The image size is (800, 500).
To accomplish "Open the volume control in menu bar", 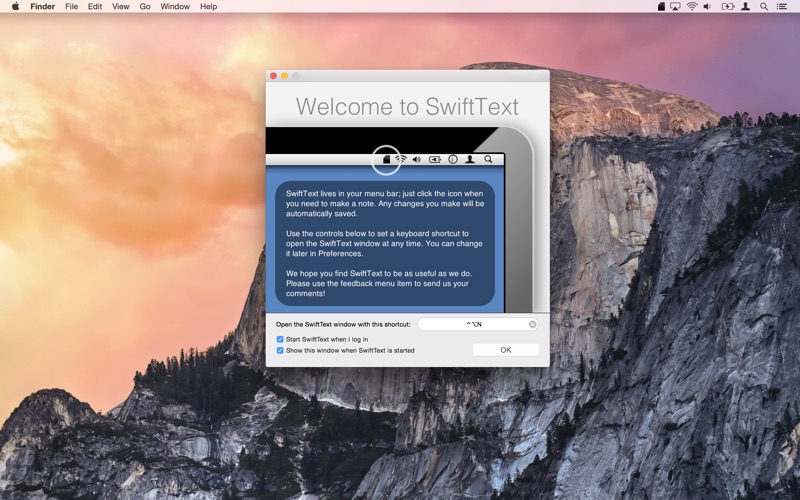I will point(707,7).
